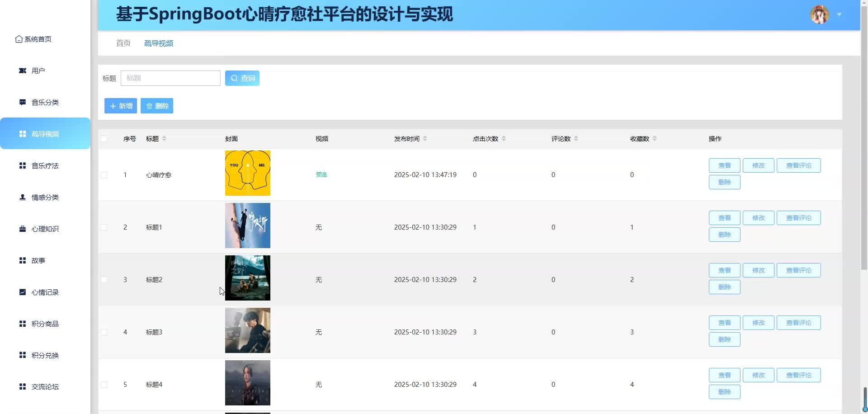Click the 心情记录 chart icon
Screen dimensions: 868x414
coord(23,292)
